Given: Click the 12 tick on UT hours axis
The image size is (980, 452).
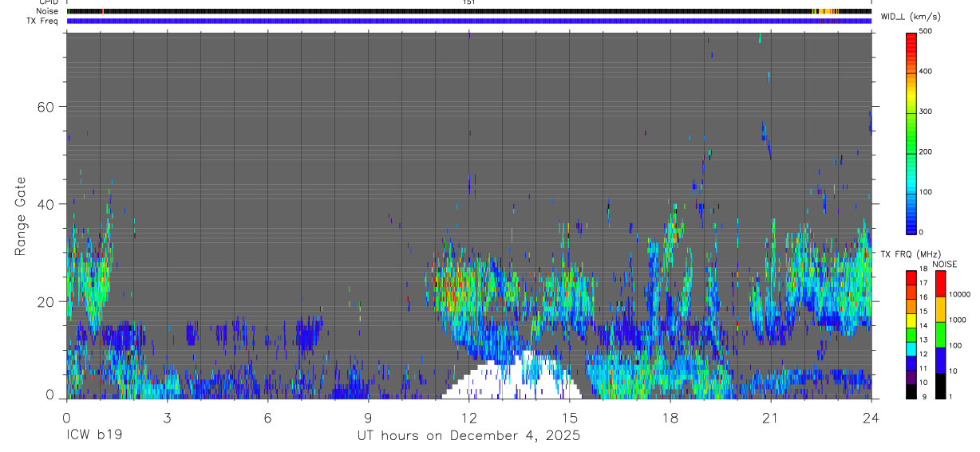Looking at the screenshot, I should (x=468, y=417).
